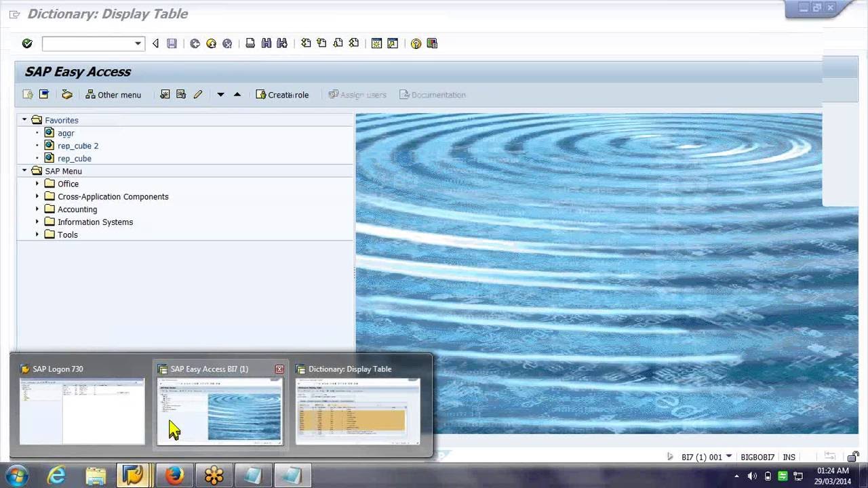Viewport: 868px width, 488px height.
Task: Click the Customize Local Layout icon
Action: (x=432, y=43)
